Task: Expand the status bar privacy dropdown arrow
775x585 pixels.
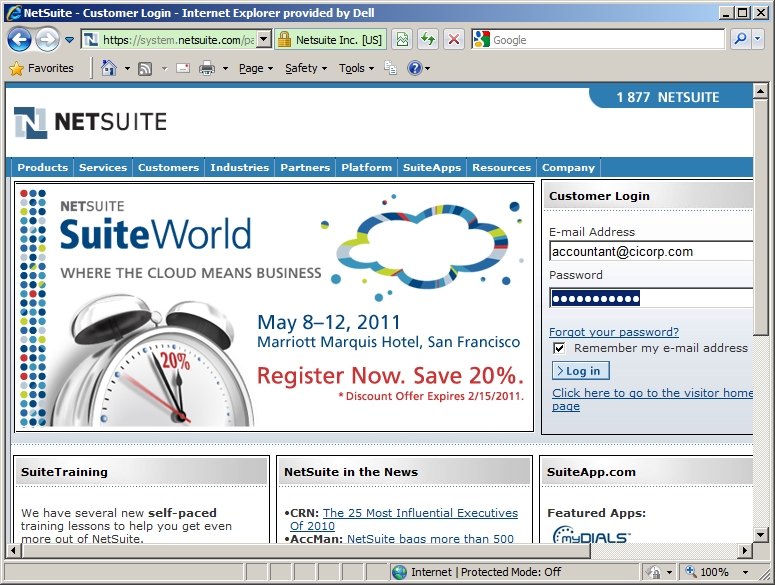Action: [x=670, y=572]
